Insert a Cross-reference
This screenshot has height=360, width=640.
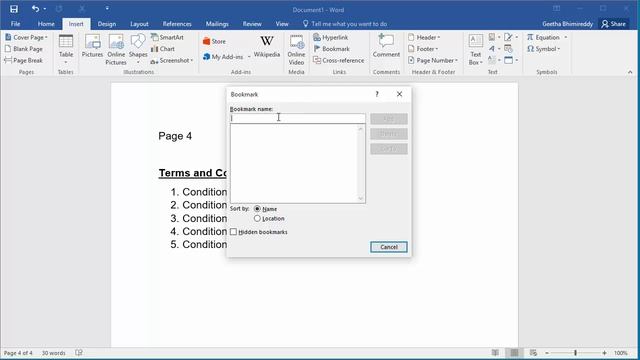pos(338,60)
